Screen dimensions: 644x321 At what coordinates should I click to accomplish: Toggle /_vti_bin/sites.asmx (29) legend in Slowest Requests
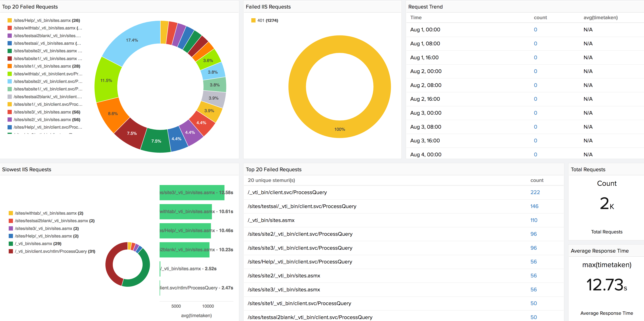pyautogui.click(x=38, y=243)
